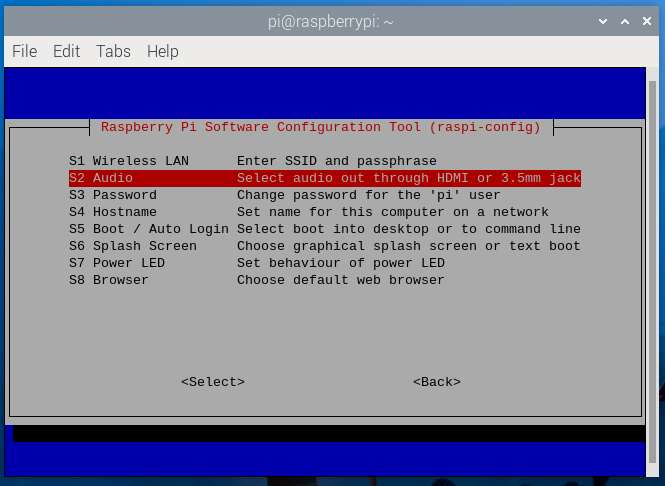
Task: Click 'Choose graphical splash screen or text boot'
Action: pyautogui.click(x=408, y=246)
